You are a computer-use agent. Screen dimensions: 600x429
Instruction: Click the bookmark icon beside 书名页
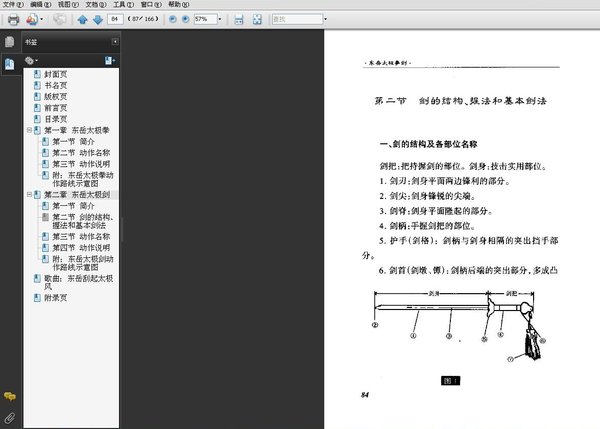(37, 85)
